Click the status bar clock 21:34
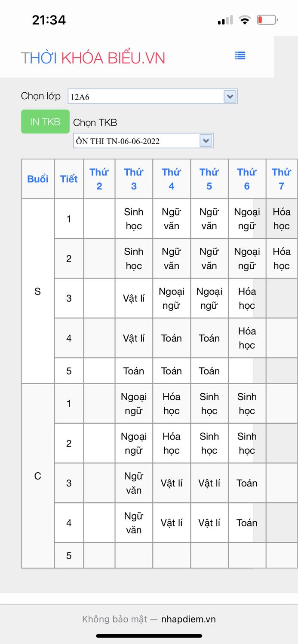Image resolution: width=298 pixels, height=644 pixels. (49, 20)
